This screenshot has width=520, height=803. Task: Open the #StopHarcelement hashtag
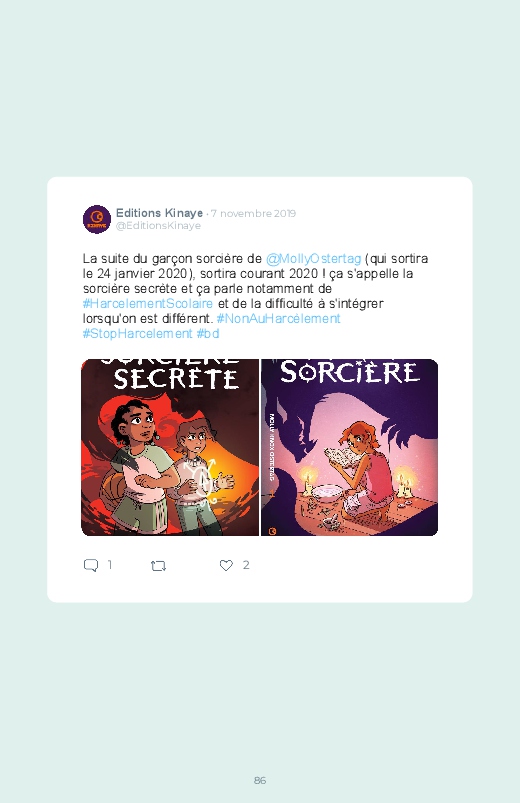point(137,333)
